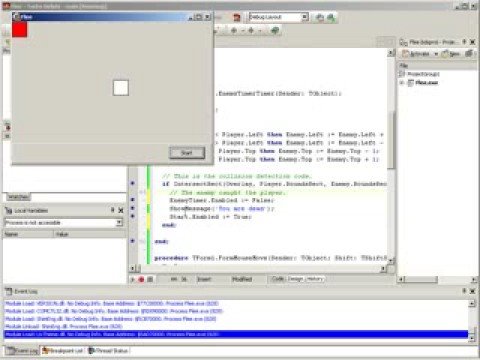Click the Start button in the Flee form
The image size is (480, 360).
click(187, 153)
